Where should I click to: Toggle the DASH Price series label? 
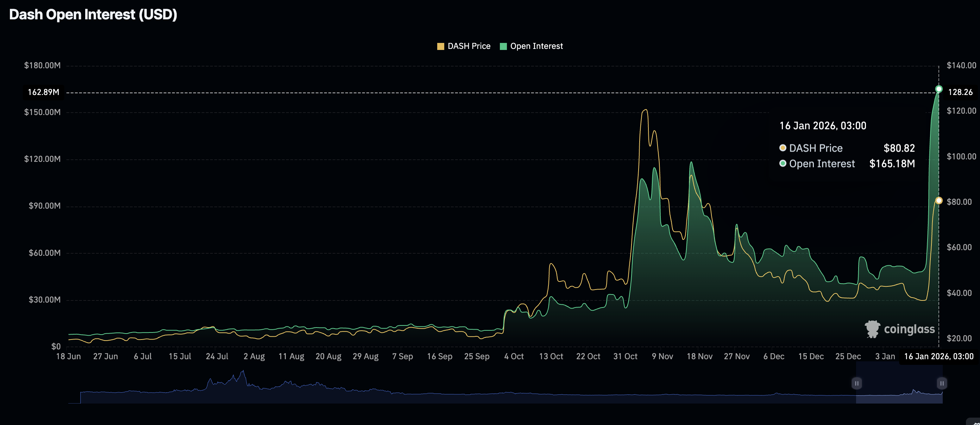(469, 46)
